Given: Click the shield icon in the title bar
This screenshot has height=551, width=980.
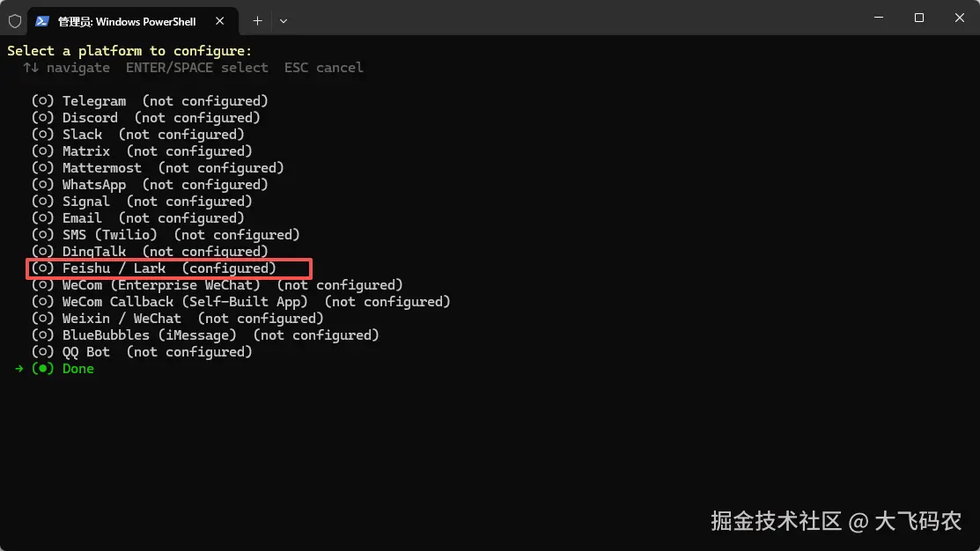Looking at the screenshot, I should tap(15, 21).
